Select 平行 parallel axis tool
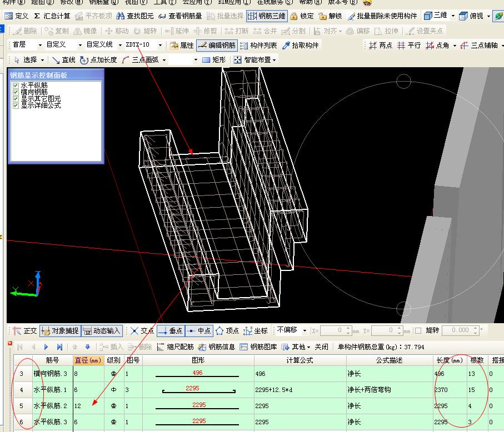This screenshot has width=504, height=432. (x=409, y=46)
